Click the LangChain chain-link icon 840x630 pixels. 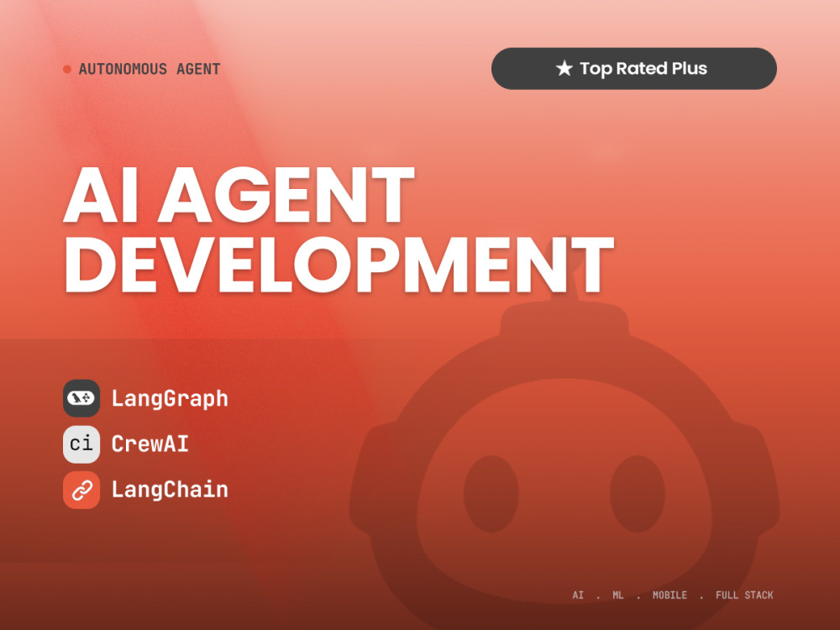(81, 490)
